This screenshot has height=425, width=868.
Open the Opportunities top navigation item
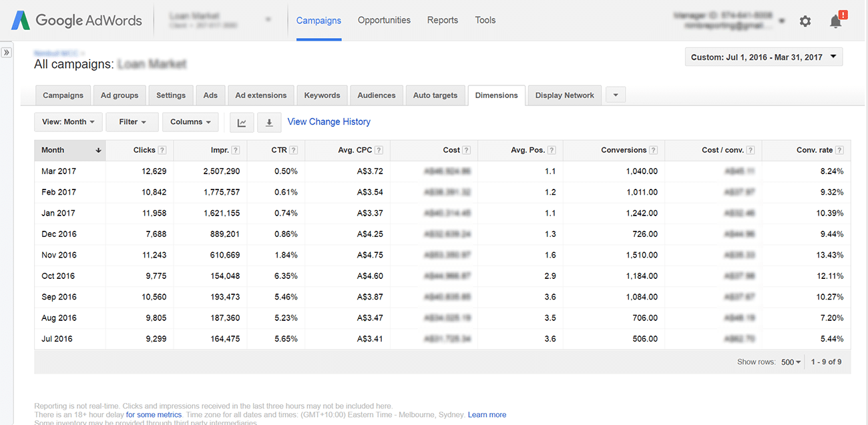click(384, 20)
